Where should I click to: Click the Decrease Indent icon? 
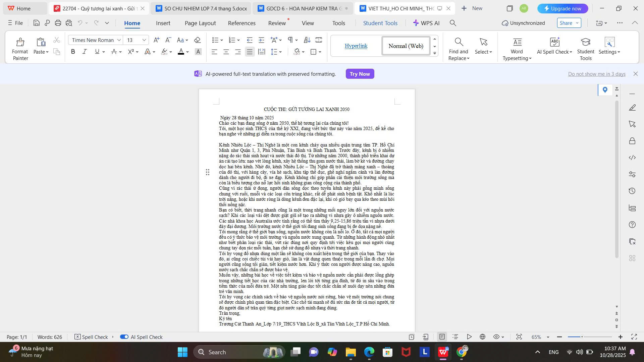click(x=249, y=40)
